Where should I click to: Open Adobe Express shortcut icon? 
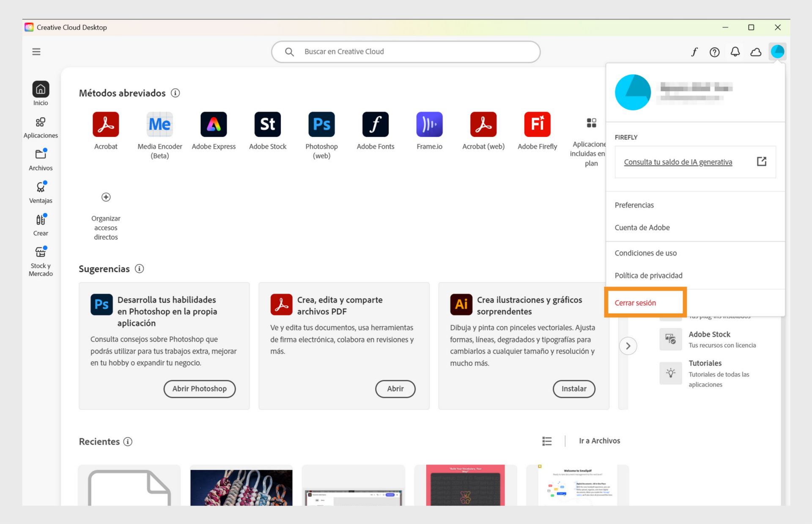[214, 124]
